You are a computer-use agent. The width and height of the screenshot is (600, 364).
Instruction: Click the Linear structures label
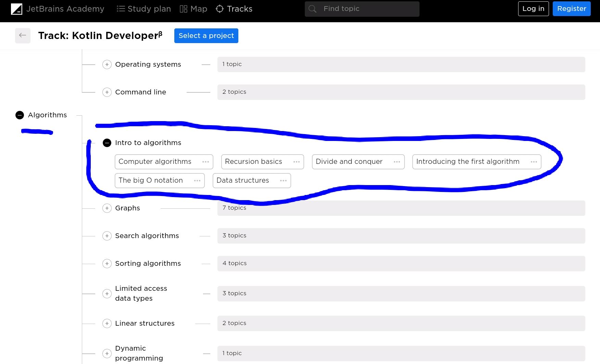[145, 324]
